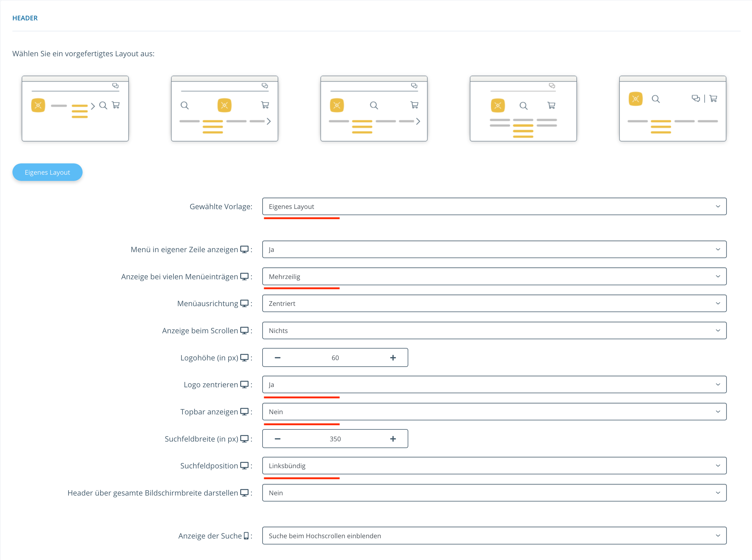The height and width of the screenshot is (560, 752).
Task: Click mobile device icon beside Anzeige der Suche
Action: [x=246, y=536]
